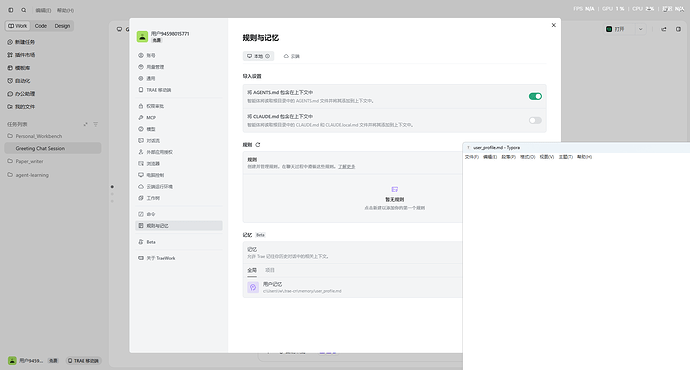Toggle the sidebar panel icon at top-left
Viewport: 690px width, 370px height.
point(11,10)
